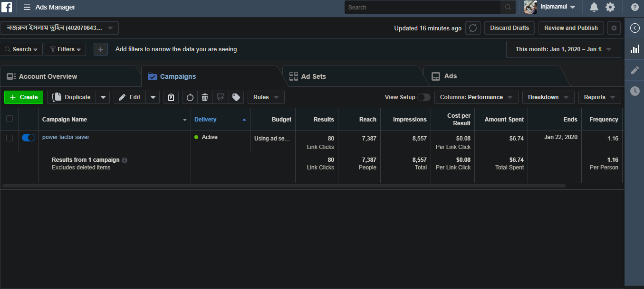This screenshot has width=644, height=289.
Task: Open the charts icon in right sidebar
Action: click(x=634, y=49)
